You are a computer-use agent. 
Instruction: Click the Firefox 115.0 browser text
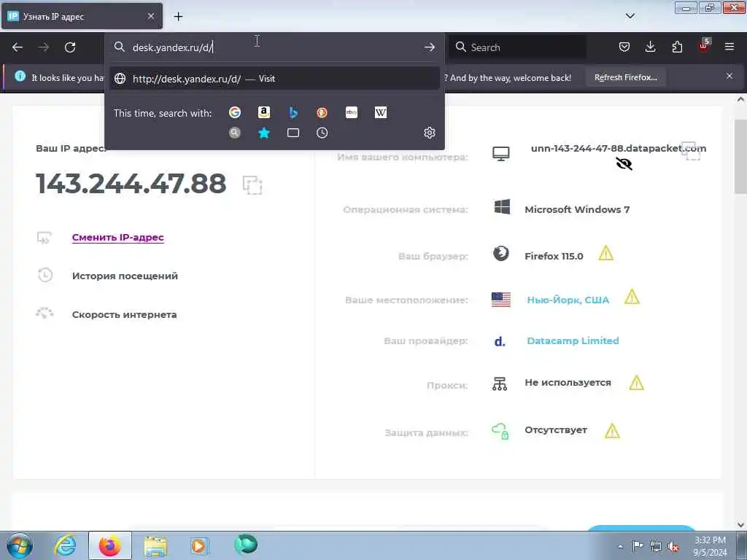click(x=554, y=256)
